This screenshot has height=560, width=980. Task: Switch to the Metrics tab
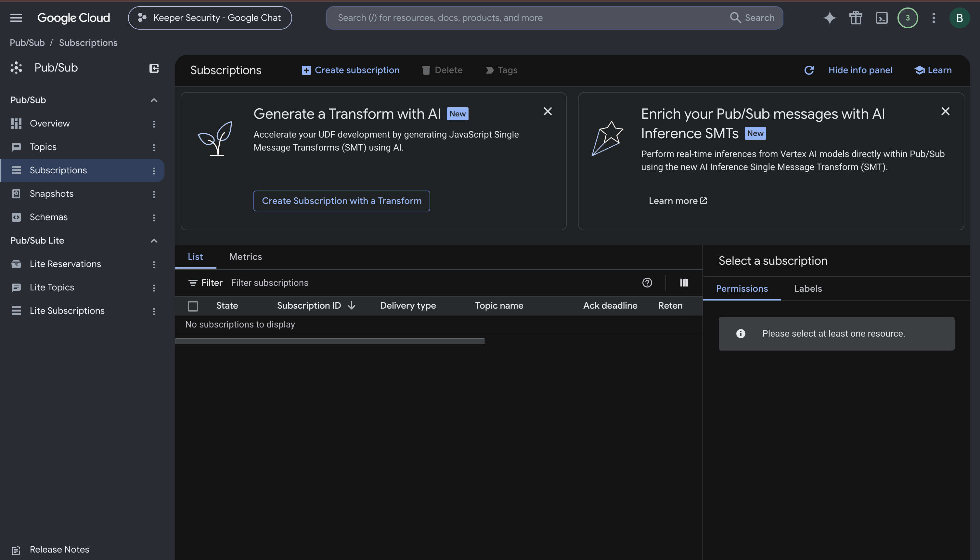click(246, 257)
